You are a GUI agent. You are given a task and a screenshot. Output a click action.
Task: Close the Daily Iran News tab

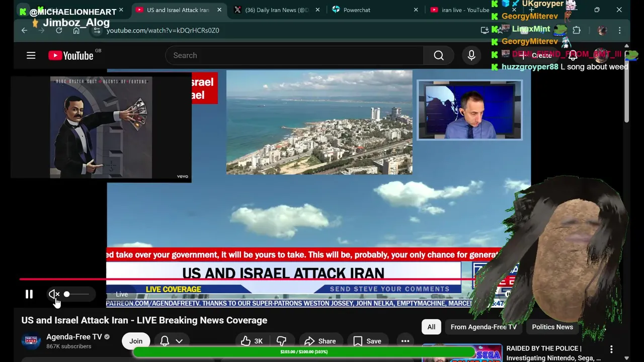click(x=317, y=10)
